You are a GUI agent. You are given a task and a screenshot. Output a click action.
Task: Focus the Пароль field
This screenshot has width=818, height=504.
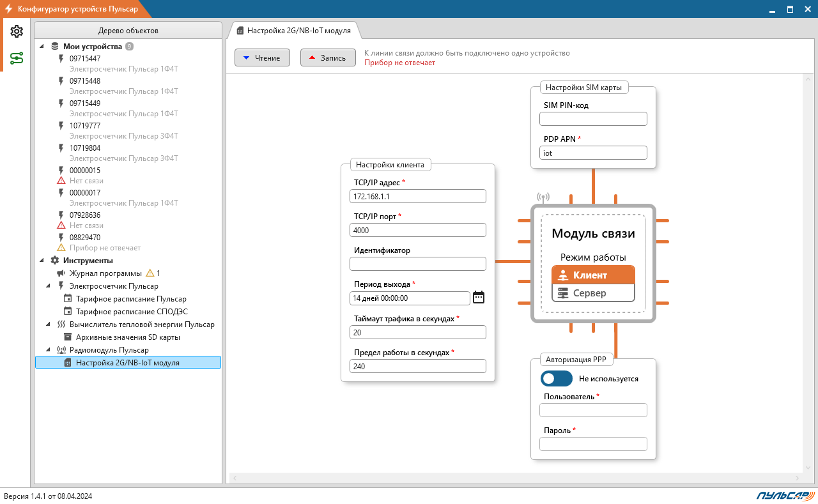pos(593,444)
